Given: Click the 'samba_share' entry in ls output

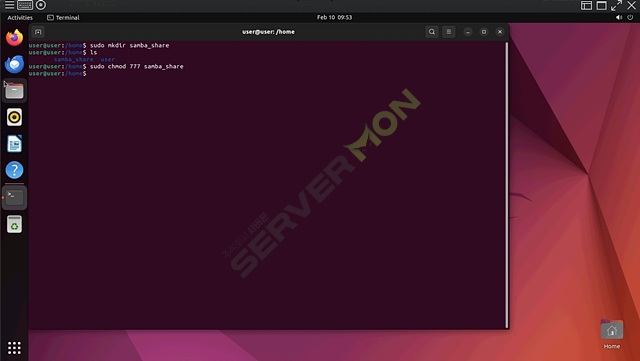Looking at the screenshot, I should [x=73, y=60].
